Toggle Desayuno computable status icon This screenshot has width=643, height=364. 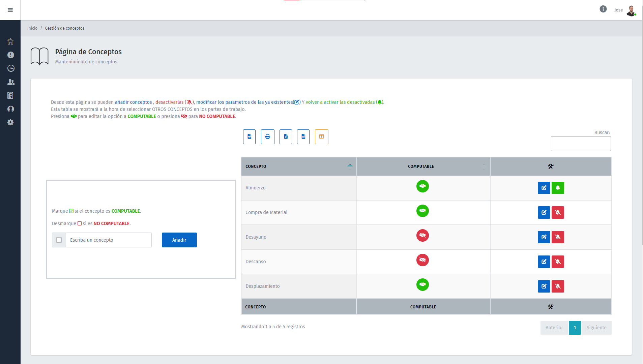point(422,235)
